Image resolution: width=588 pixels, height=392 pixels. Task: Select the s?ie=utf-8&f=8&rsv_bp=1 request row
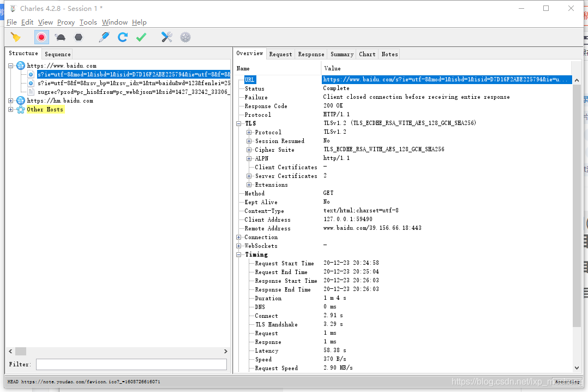point(134,83)
